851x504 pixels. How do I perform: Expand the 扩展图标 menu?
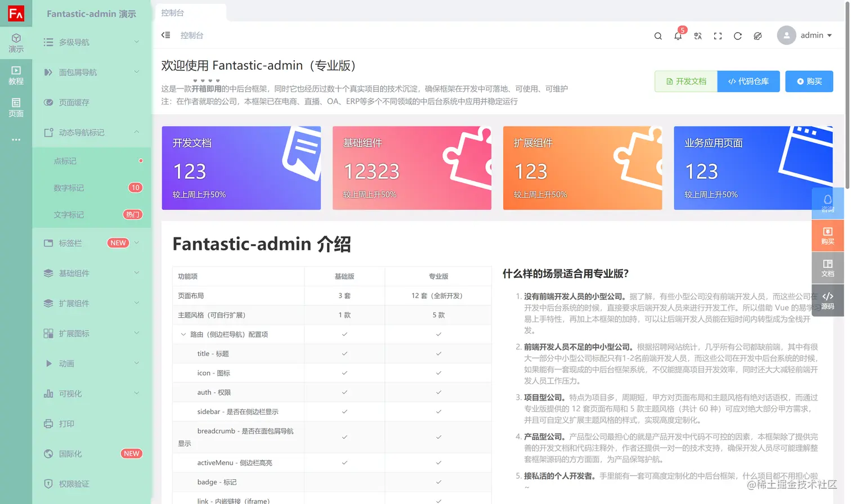click(92, 333)
